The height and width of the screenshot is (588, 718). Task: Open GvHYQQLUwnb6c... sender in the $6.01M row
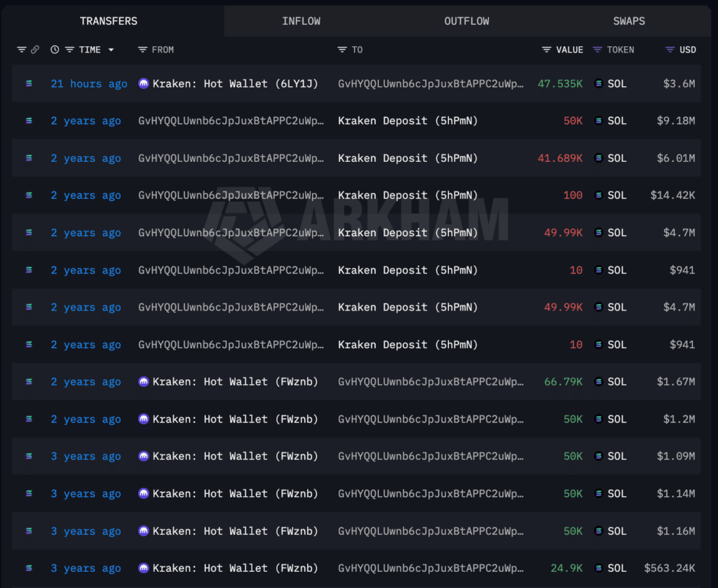231,158
